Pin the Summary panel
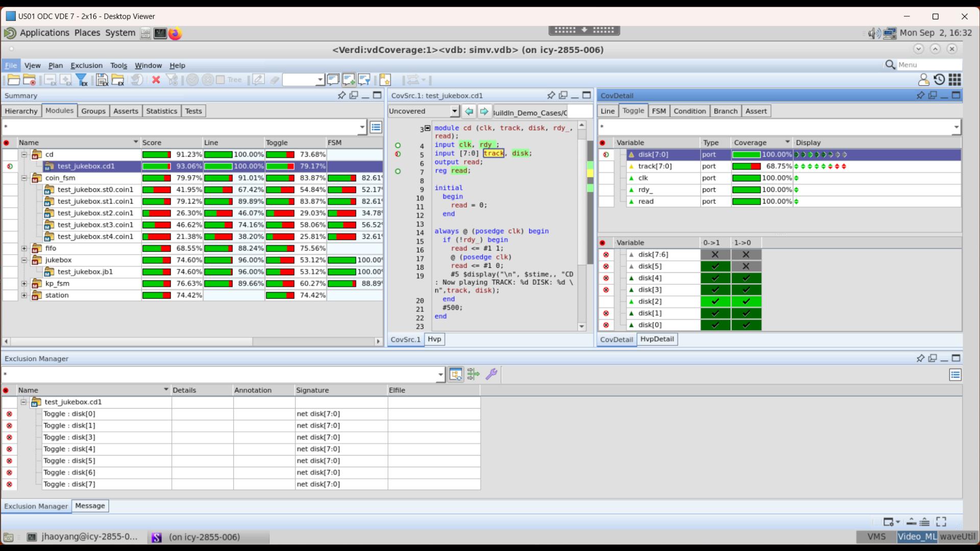Viewport: 980px width, 551px height. [x=341, y=95]
